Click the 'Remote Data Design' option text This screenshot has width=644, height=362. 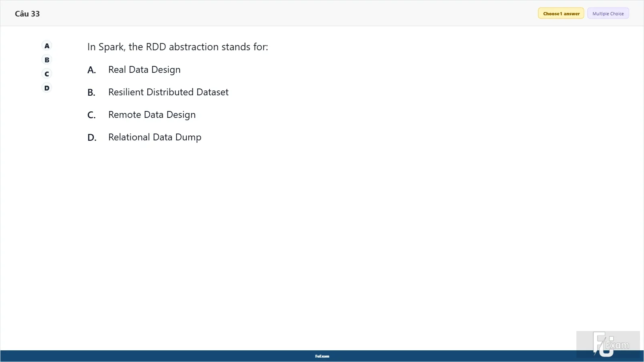point(152,115)
